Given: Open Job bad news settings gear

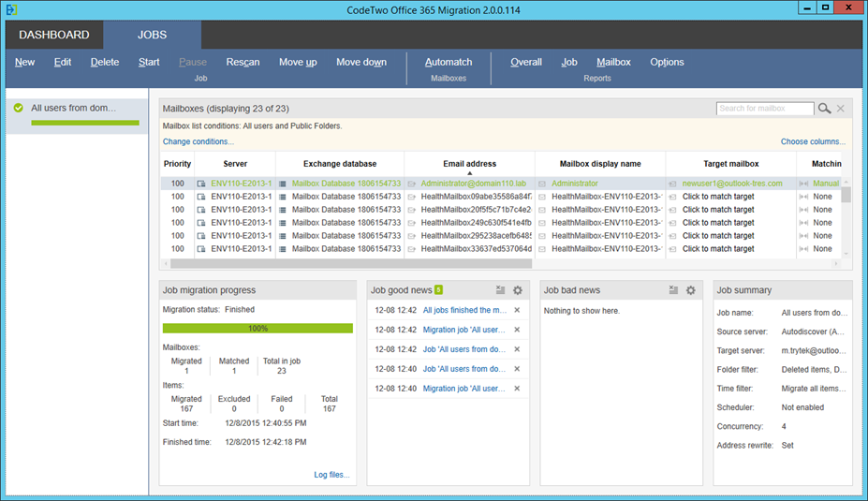Looking at the screenshot, I should click(691, 290).
